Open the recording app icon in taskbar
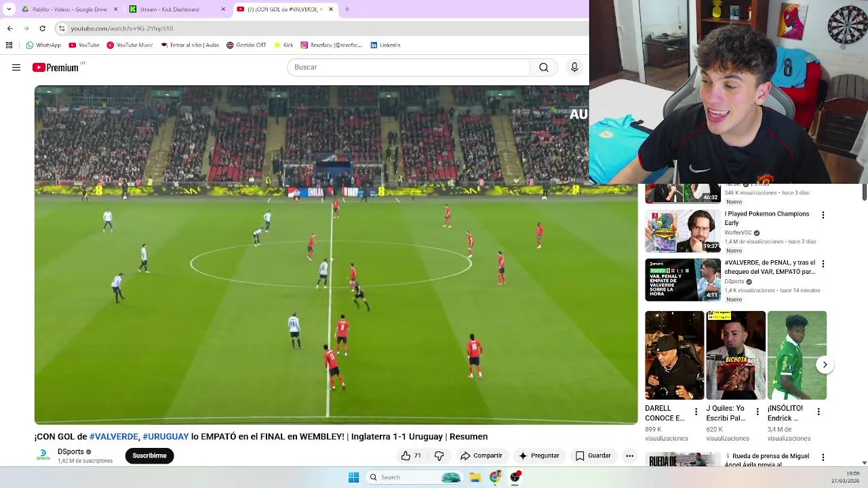Screen dimensions: 868x488 515,477
